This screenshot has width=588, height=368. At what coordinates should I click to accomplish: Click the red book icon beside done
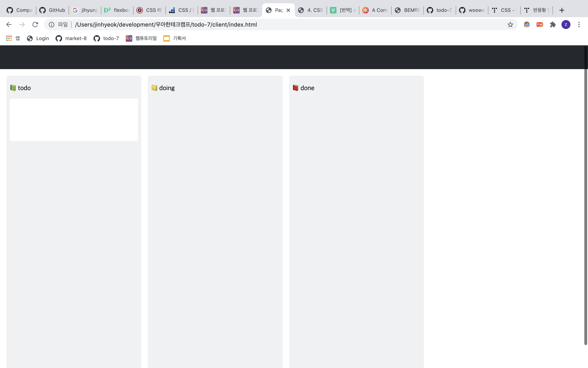[x=295, y=88]
